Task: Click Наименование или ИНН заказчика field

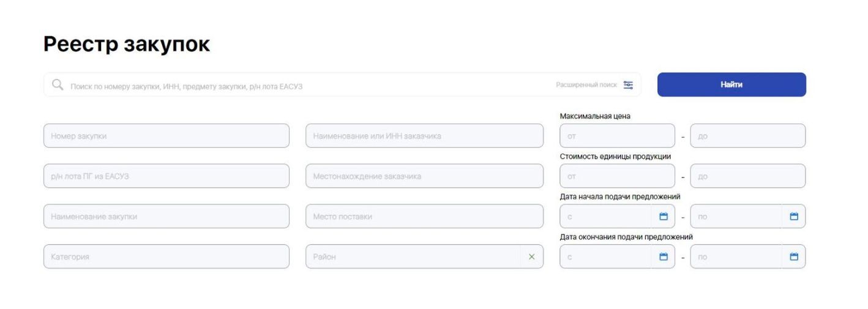Action: point(424,136)
